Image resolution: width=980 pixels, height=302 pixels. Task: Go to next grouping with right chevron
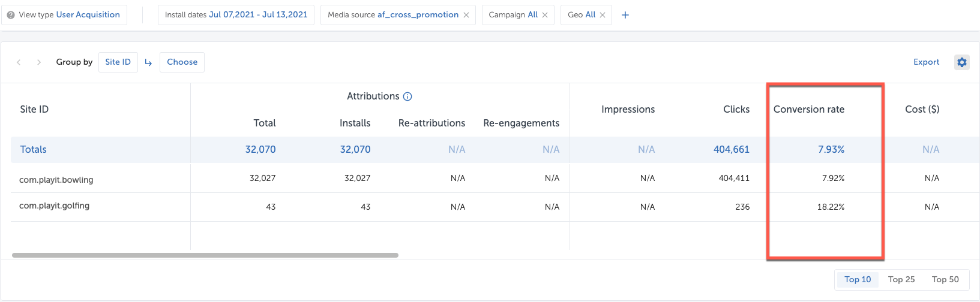click(39, 62)
